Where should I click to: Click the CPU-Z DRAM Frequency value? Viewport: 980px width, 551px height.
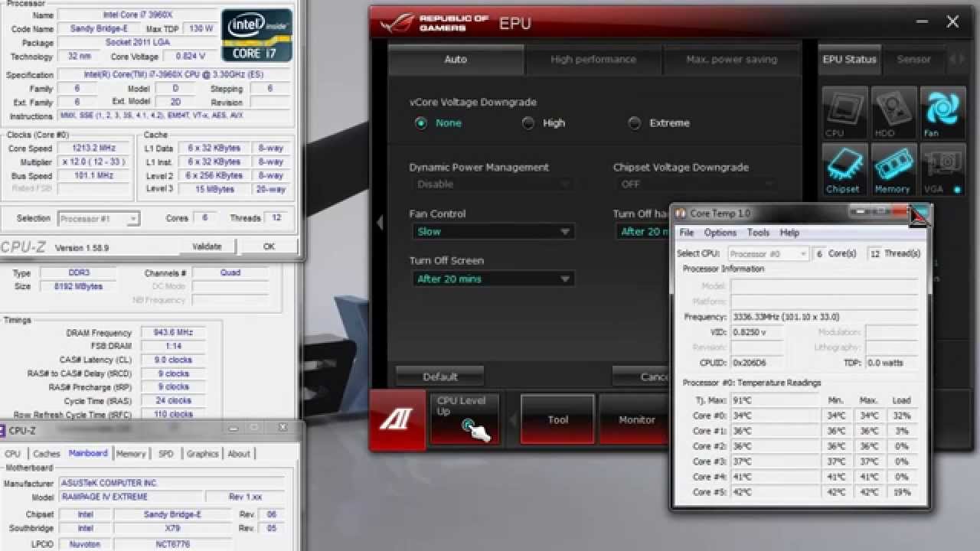point(173,333)
